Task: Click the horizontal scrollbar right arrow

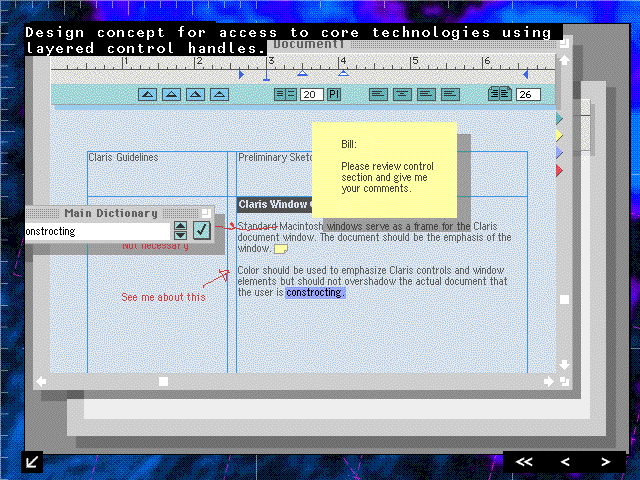Action: [549, 381]
